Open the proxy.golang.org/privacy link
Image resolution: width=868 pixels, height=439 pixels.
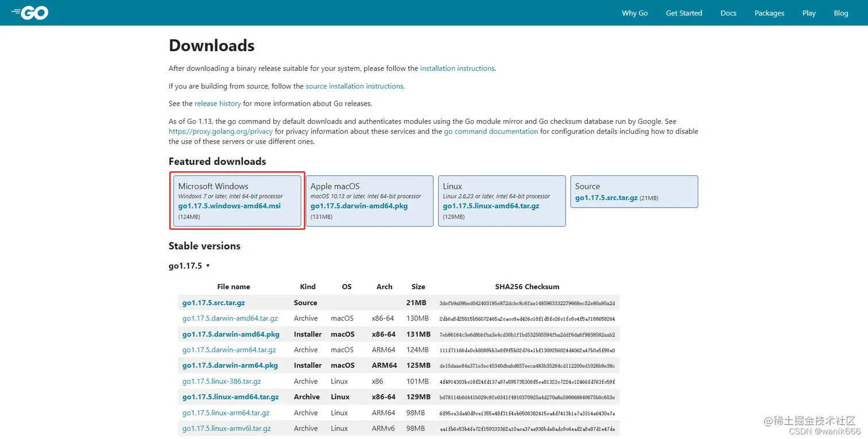(x=220, y=132)
